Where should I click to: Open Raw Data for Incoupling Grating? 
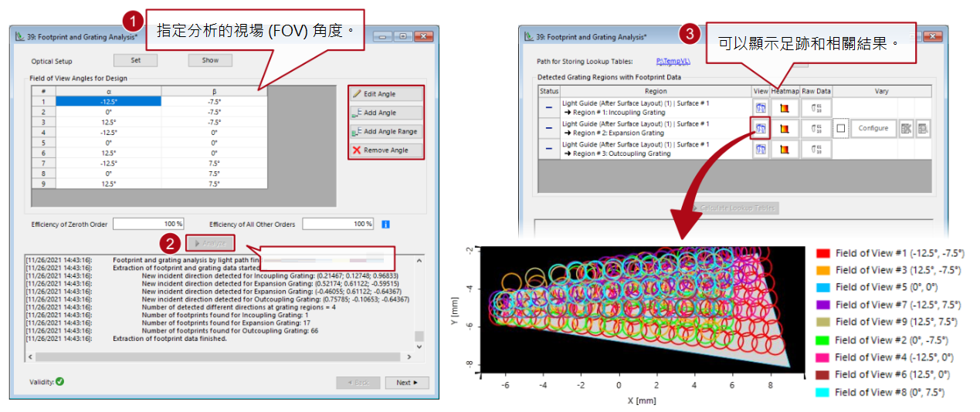coord(816,107)
